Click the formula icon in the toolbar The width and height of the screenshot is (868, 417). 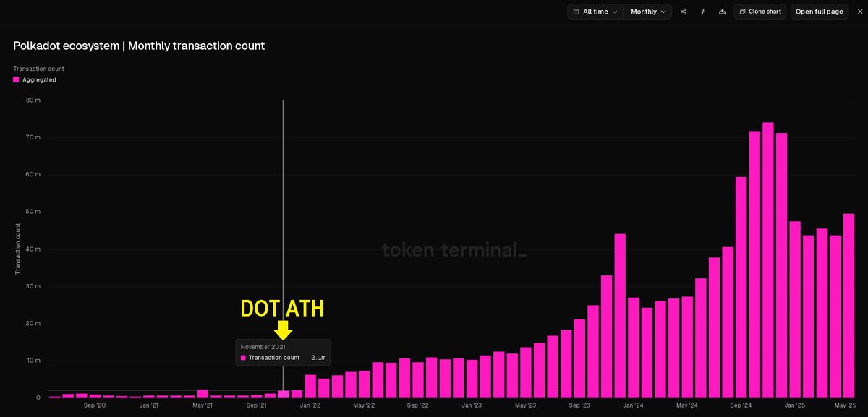pyautogui.click(x=702, y=12)
